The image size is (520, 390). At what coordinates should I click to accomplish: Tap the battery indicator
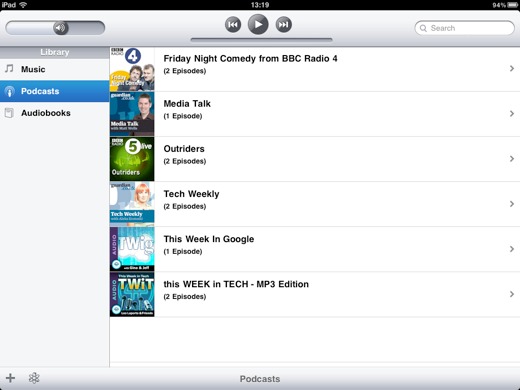(x=512, y=5)
